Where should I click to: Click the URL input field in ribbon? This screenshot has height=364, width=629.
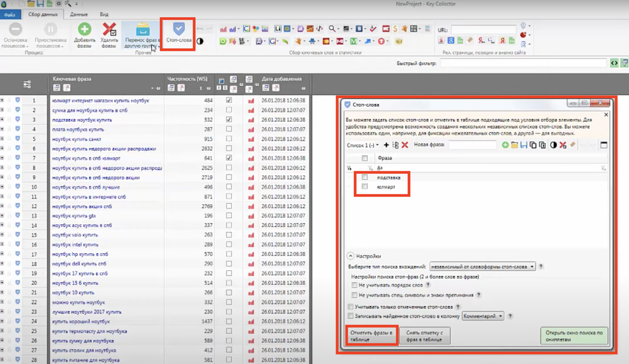pos(484,29)
